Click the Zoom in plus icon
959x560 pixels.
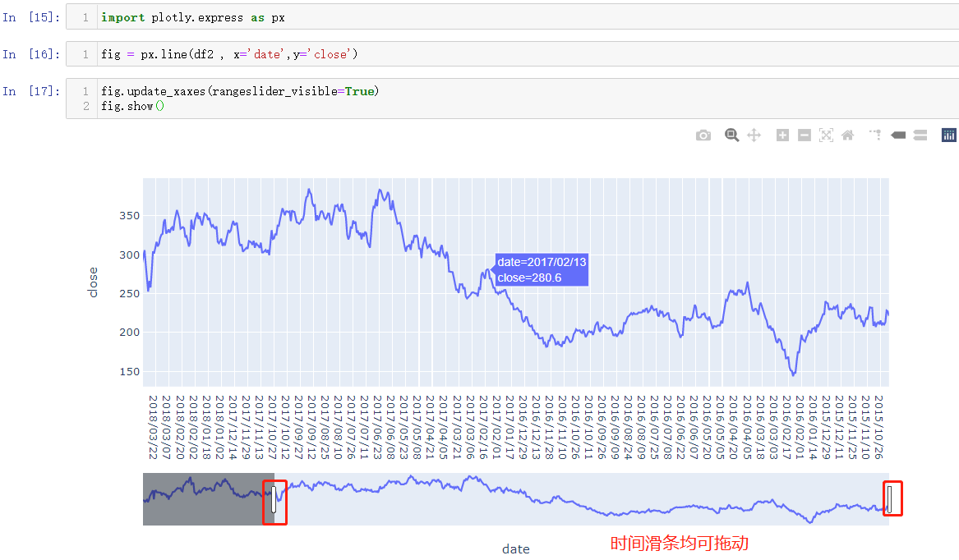(782, 135)
